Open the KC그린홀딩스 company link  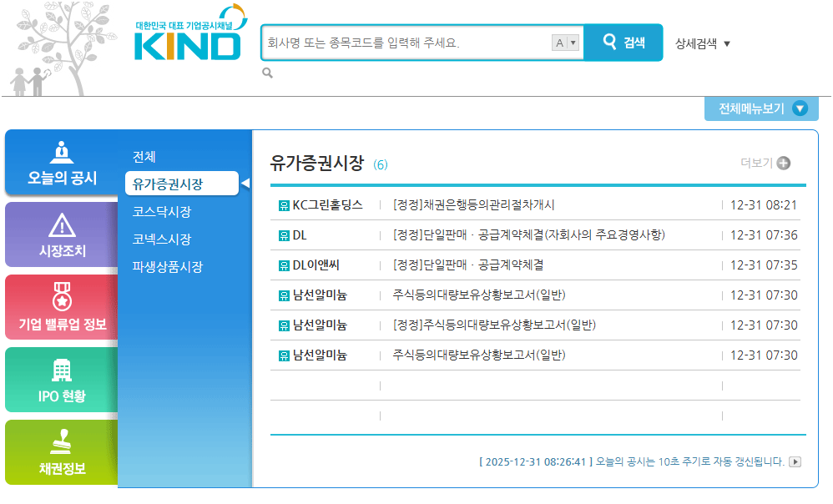[328, 205]
